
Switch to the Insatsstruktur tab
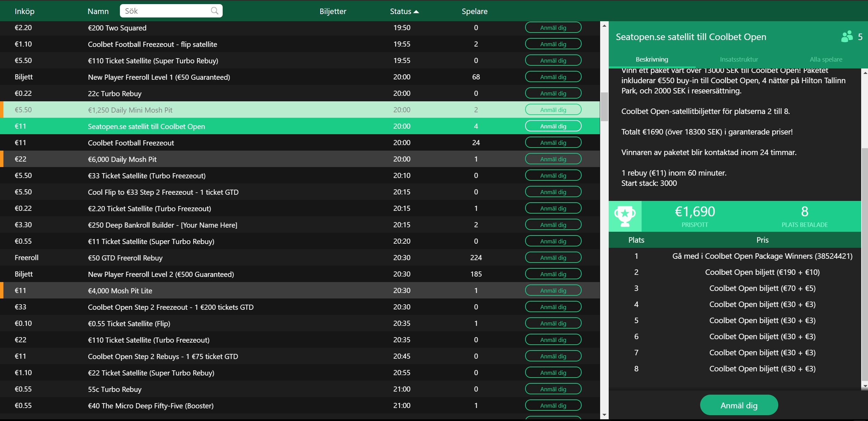coord(739,59)
